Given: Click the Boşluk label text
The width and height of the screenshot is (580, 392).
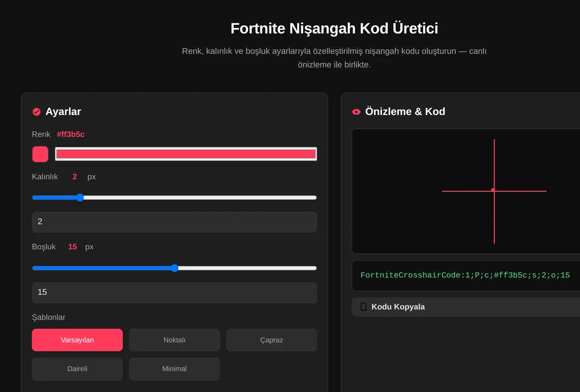Looking at the screenshot, I should 44,247.
